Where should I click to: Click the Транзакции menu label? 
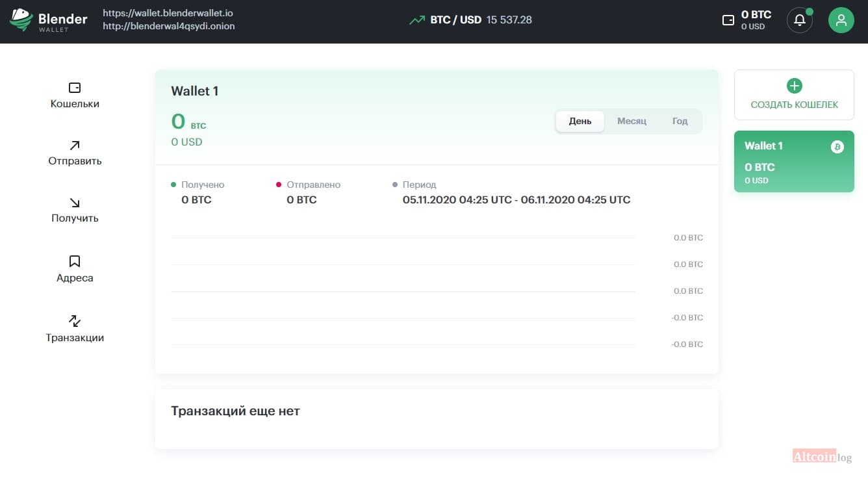click(x=75, y=338)
